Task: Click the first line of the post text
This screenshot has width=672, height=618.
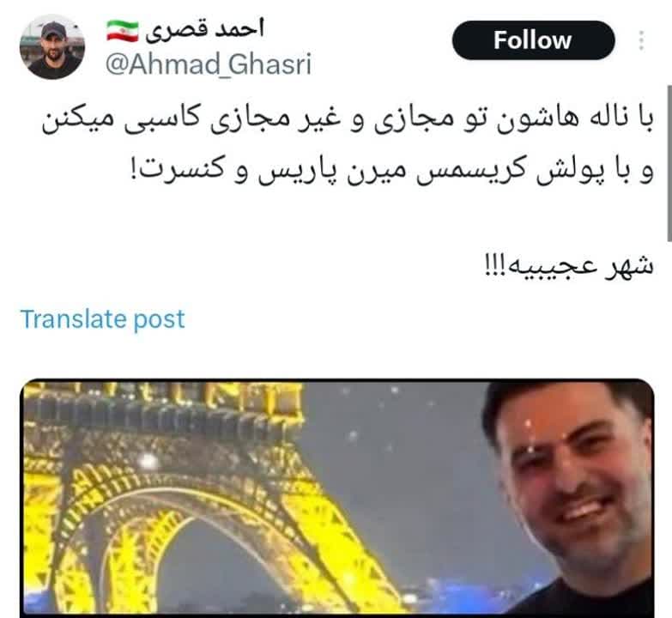Action: point(348,119)
